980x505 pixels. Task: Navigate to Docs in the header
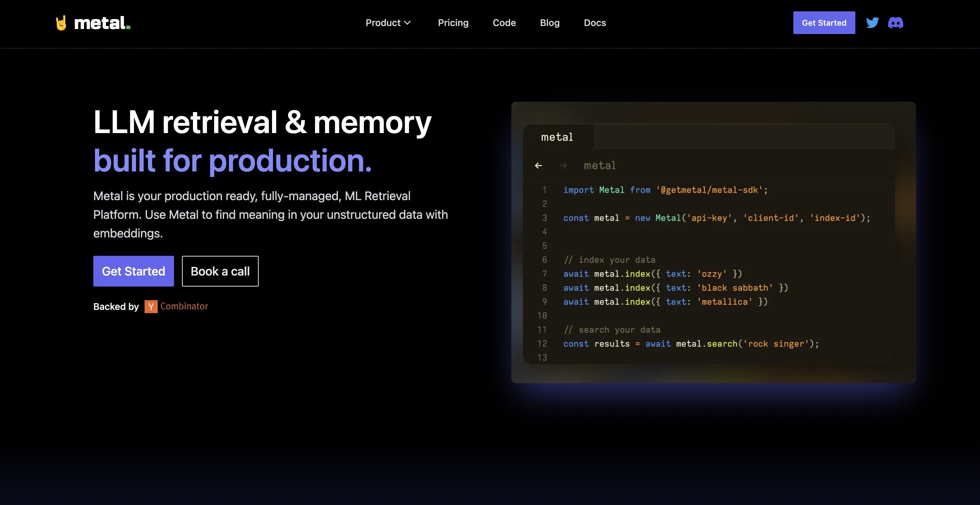click(595, 23)
